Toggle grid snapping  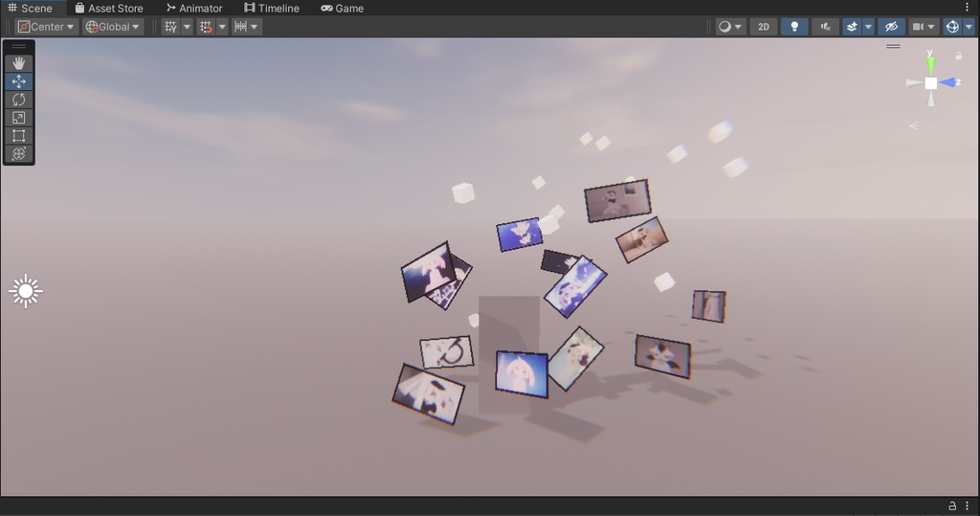coord(206,27)
